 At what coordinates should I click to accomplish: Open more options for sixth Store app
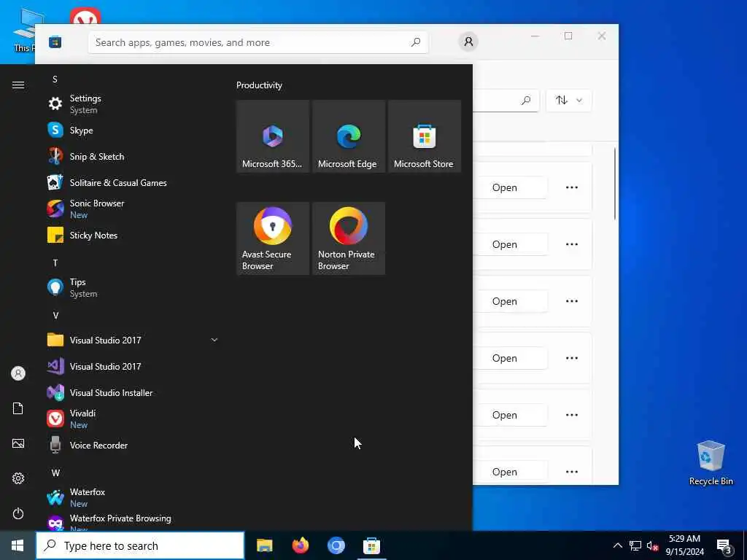tap(572, 472)
